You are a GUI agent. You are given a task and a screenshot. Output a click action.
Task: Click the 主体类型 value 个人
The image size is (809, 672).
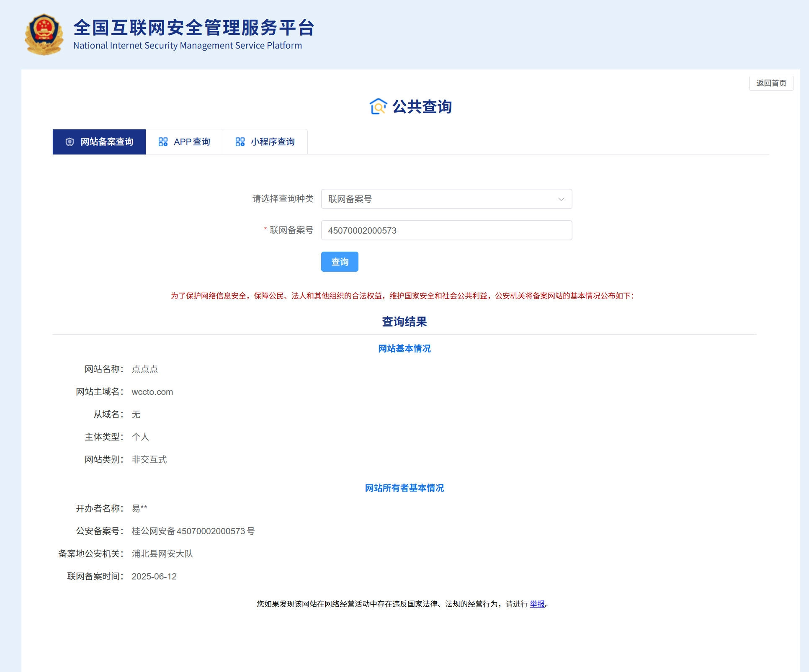140,437
